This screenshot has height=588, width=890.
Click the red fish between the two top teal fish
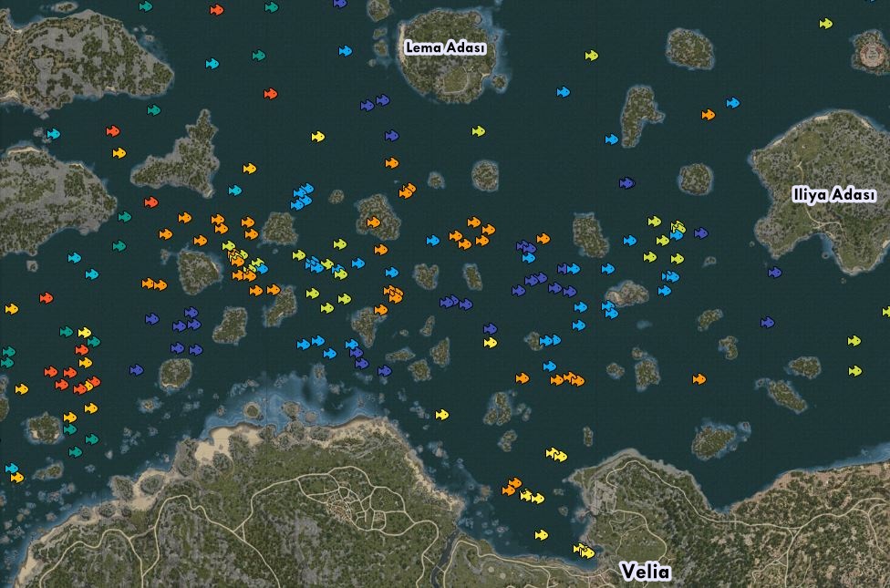pyautogui.click(x=216, y=10)
